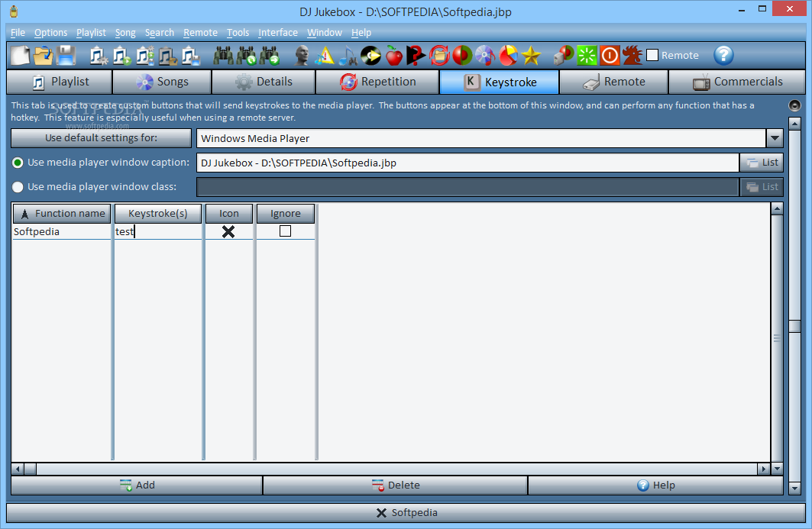Click the music clipboard gear icon

pos(99,56)
